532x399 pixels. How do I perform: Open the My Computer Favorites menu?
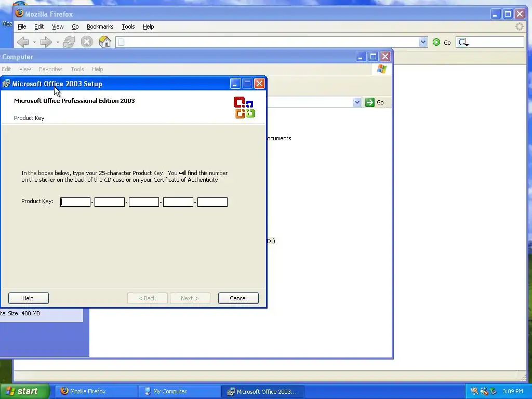[51, 69]
